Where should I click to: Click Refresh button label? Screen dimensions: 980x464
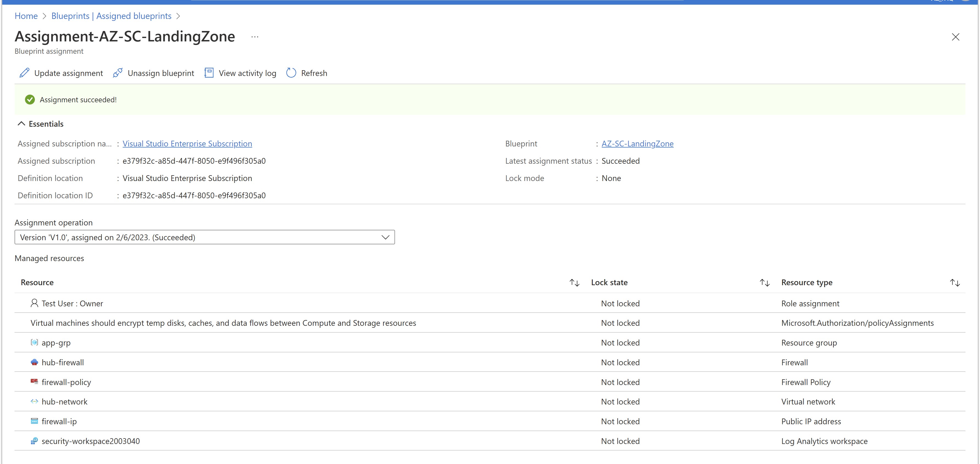coord(314,73)
